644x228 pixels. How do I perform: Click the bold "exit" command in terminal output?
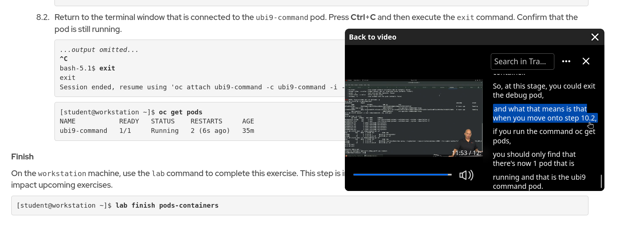(107, 68)
